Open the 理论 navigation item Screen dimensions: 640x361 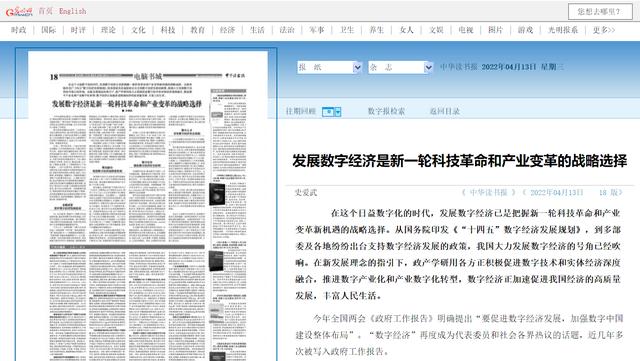pyautogui.click(x=108, y=30)
